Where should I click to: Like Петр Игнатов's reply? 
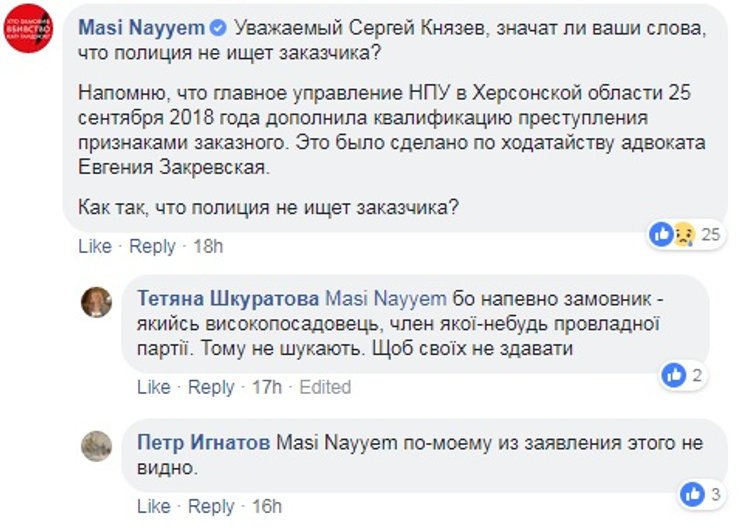[x=153, y=506]
